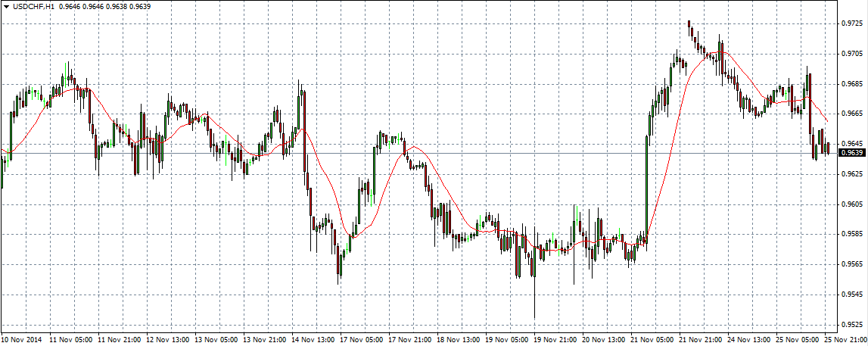The height and width of the screenshot is (346, 868).
Task: Click the 0.9525 price scale label
Action: [853, 325]
